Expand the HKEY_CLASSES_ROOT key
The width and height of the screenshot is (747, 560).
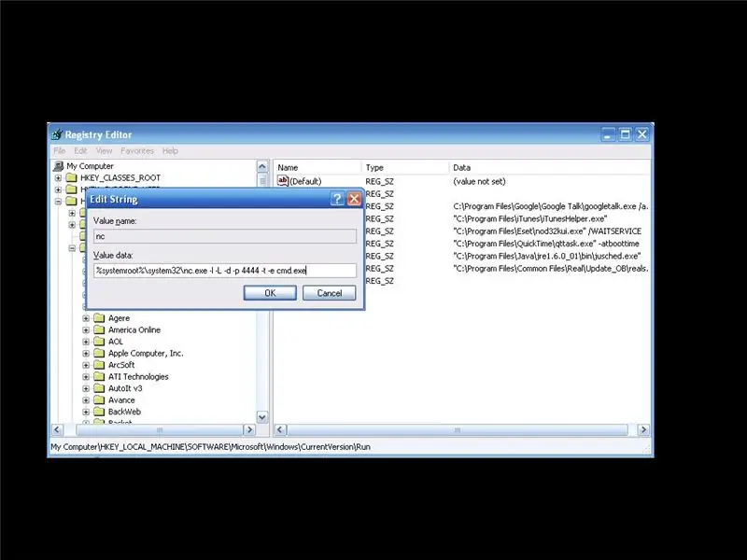[x=58, y=178]
